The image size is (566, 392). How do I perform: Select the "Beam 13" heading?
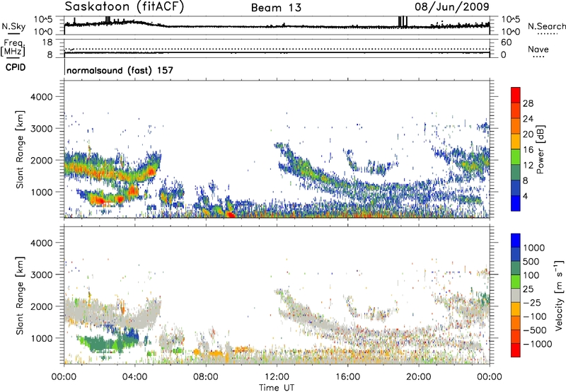[x=276, y=8]
